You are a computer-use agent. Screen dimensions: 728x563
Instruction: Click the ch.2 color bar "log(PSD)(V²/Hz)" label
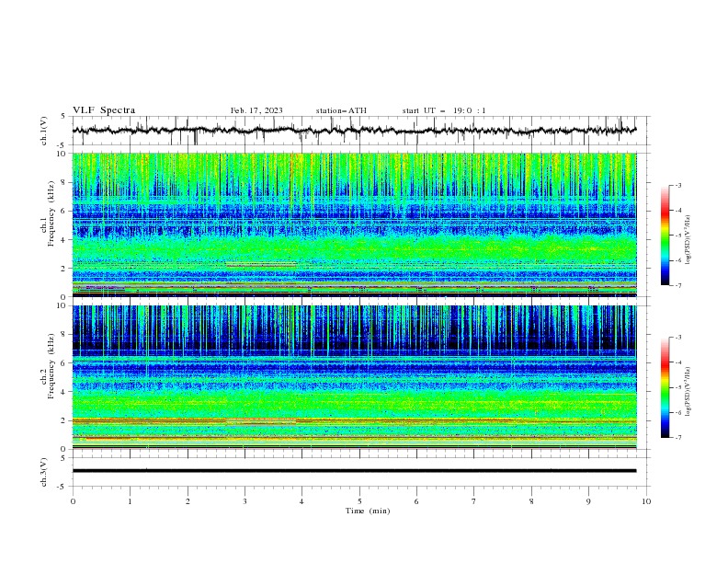coord(688,392)
